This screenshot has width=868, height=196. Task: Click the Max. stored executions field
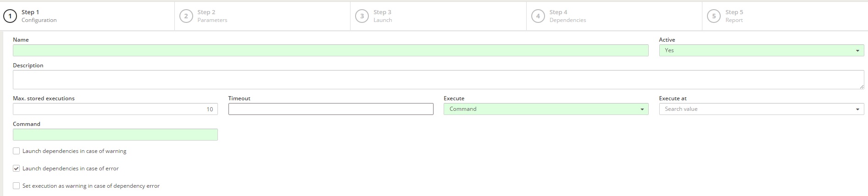115,109
